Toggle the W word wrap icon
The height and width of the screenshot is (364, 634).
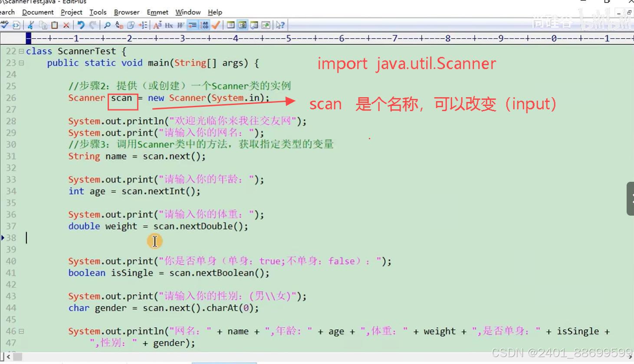click(181, 25)
